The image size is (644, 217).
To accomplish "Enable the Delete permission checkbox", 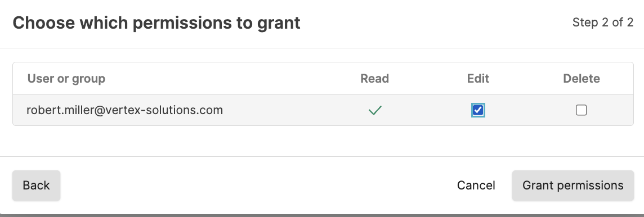I will coord(581,110).
